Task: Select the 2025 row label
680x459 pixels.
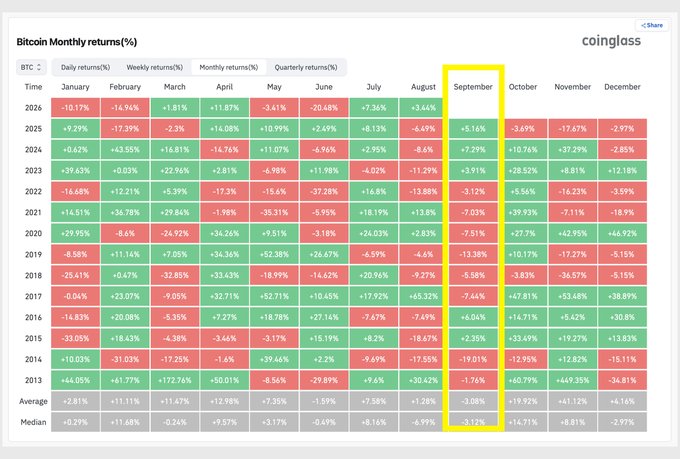Action: (x=33, y=129)
